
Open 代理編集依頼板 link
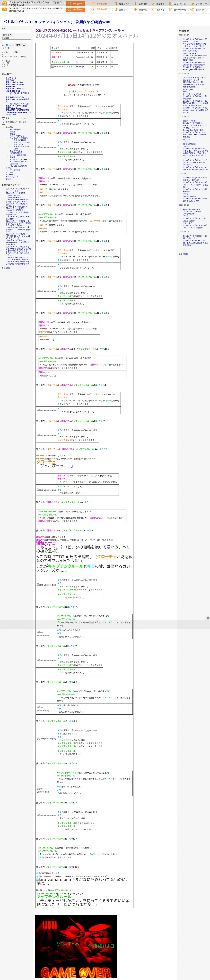coord(16,153)
